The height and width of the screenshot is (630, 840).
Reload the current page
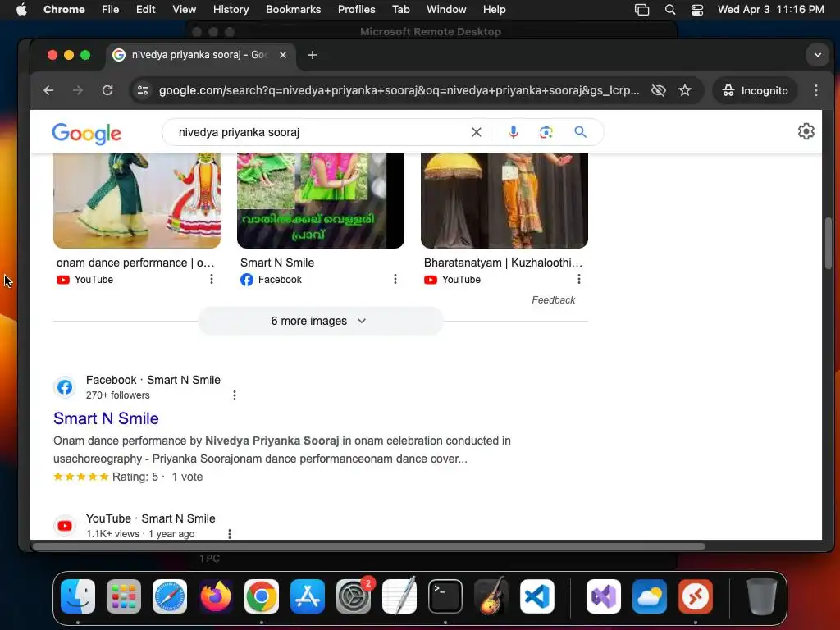pyautogui.click(x=107, y=90)
